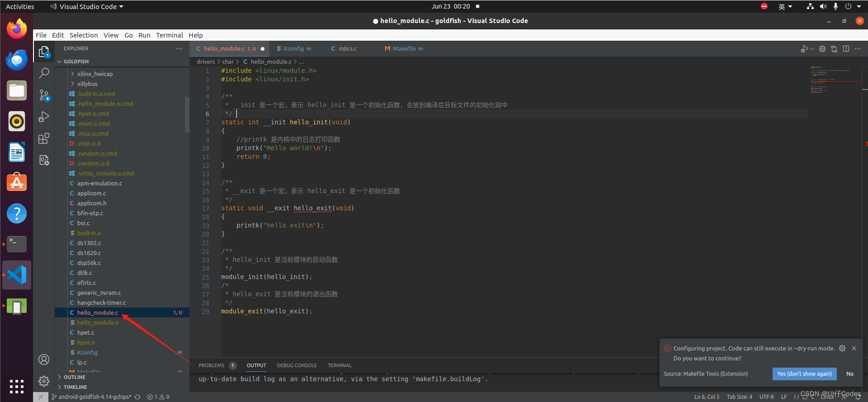Switch to the mbcs.c editor tab

(x=347, y=49)
